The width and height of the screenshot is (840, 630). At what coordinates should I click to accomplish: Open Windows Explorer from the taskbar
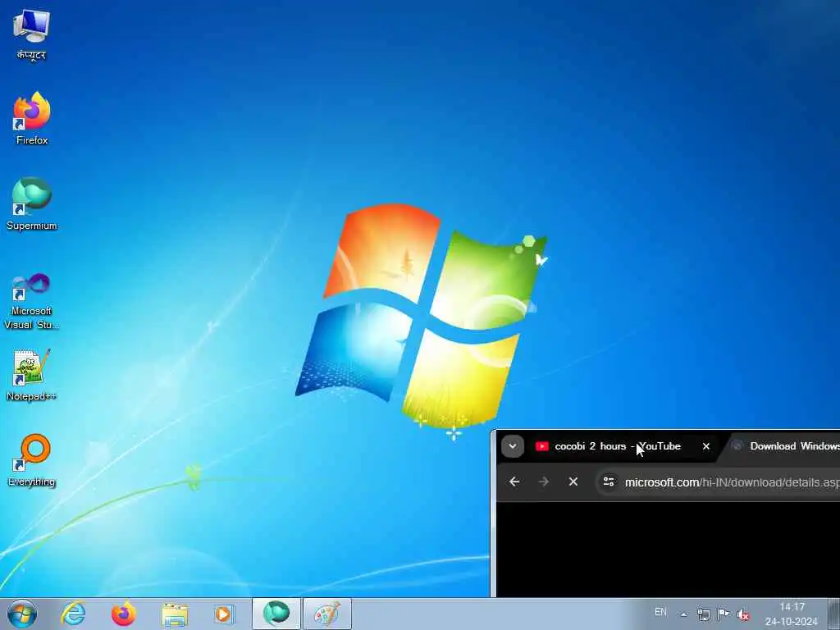(175, 614)
